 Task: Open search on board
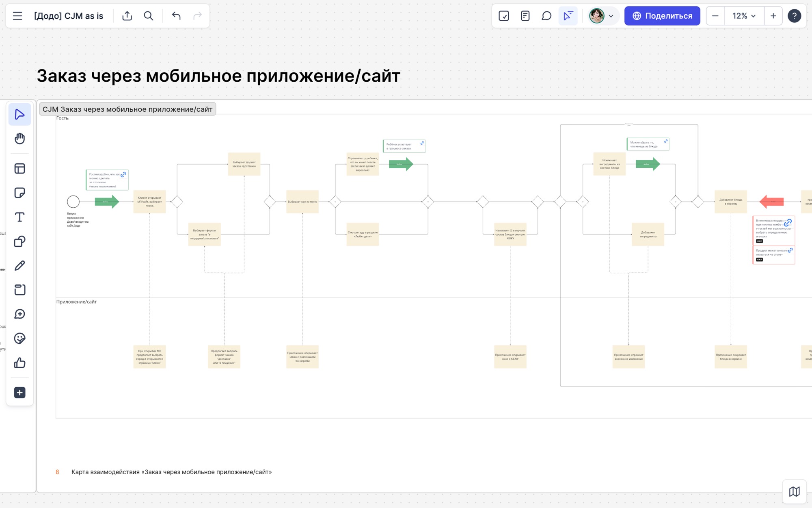[x=149, y=16]
